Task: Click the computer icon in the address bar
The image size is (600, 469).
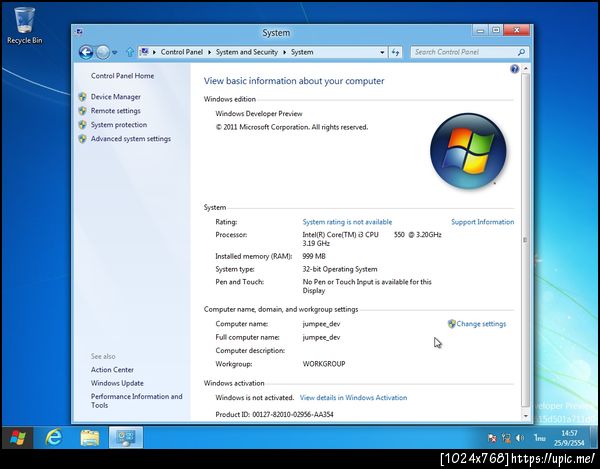Action: click(144, 52)
